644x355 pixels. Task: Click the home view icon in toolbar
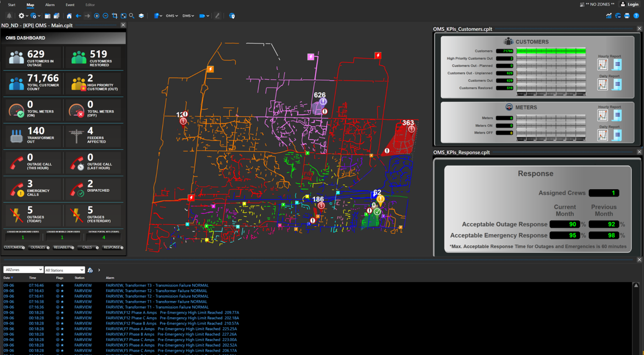point(69,16)
